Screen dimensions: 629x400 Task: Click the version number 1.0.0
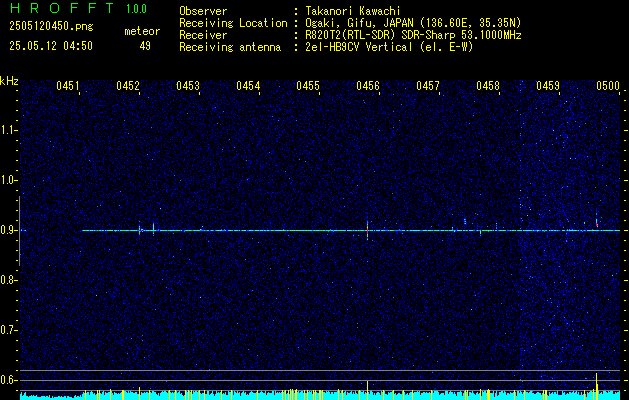coord(136,9)
